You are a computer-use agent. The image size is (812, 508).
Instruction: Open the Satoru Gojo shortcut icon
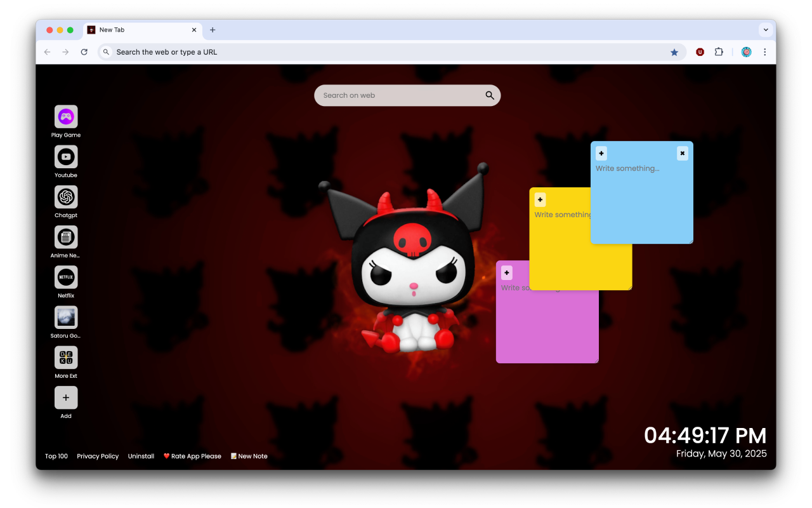point(66,317)
